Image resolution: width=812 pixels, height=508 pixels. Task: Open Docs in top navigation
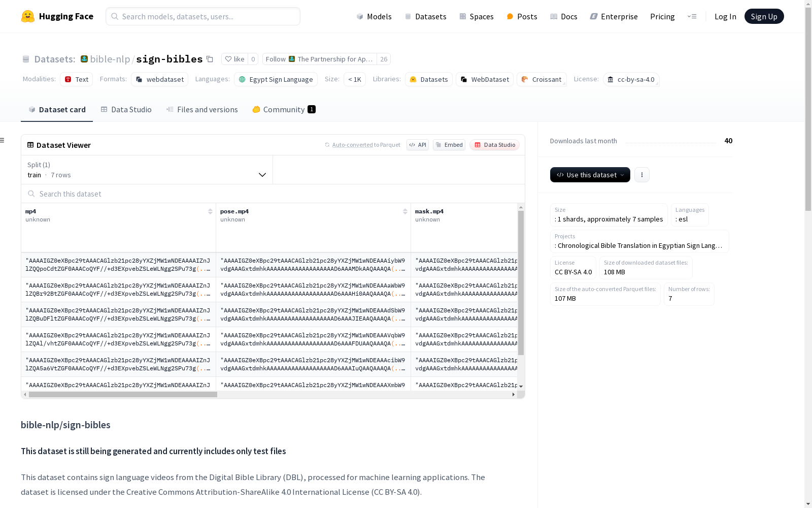click(x=564, y=16)
